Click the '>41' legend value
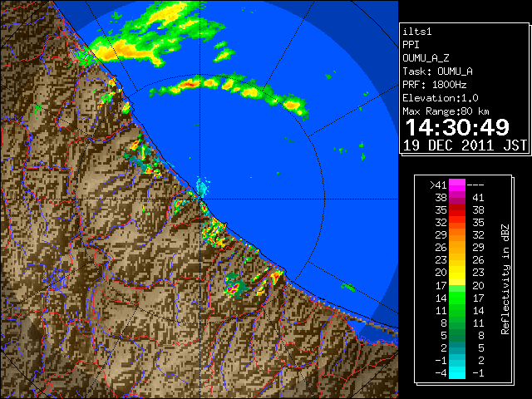This screenshot has height=399, width=532. [x=438, y=185]
